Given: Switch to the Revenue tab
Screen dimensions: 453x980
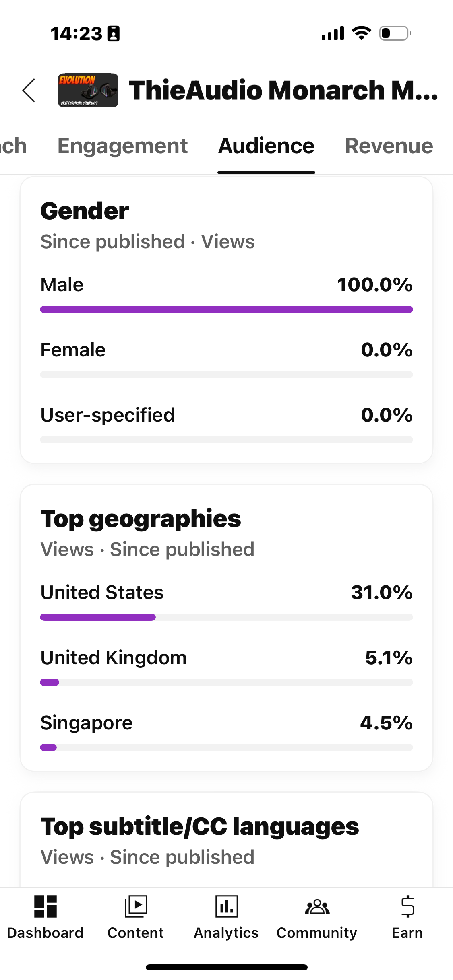Looking at the screenshot, I should click(x=389, y=146).
